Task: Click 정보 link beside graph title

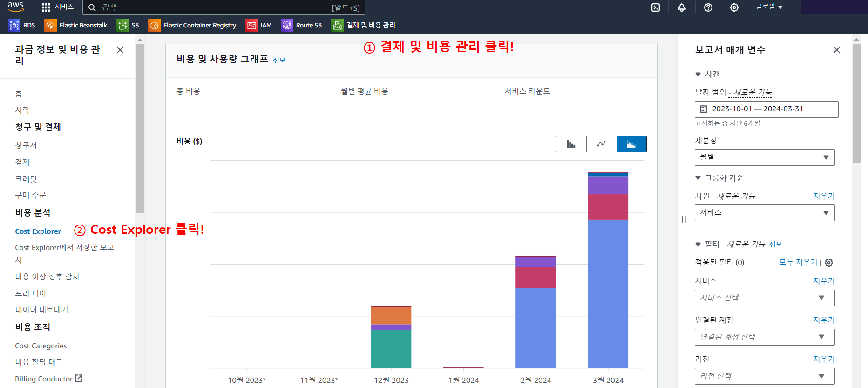Action: click(x=279, y=60)
